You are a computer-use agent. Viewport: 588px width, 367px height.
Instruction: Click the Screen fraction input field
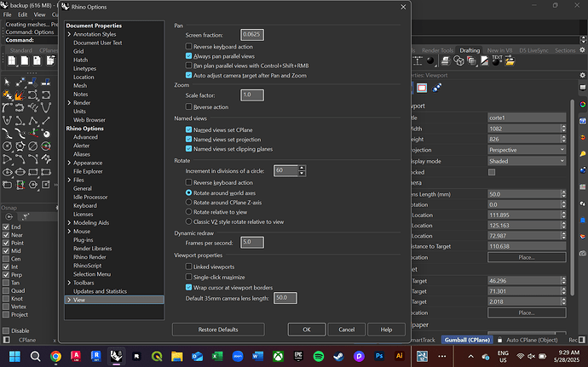coord(252,35)
